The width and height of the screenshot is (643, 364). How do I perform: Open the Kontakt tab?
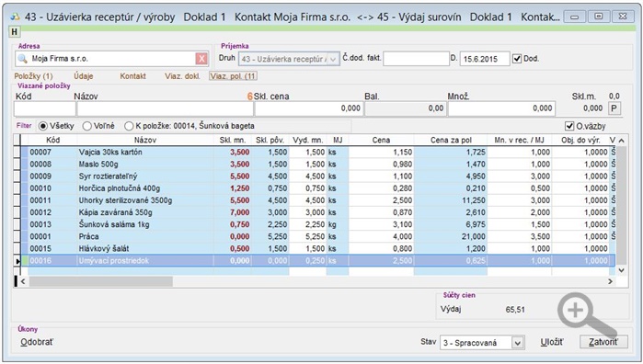click(x=132, y=76)
